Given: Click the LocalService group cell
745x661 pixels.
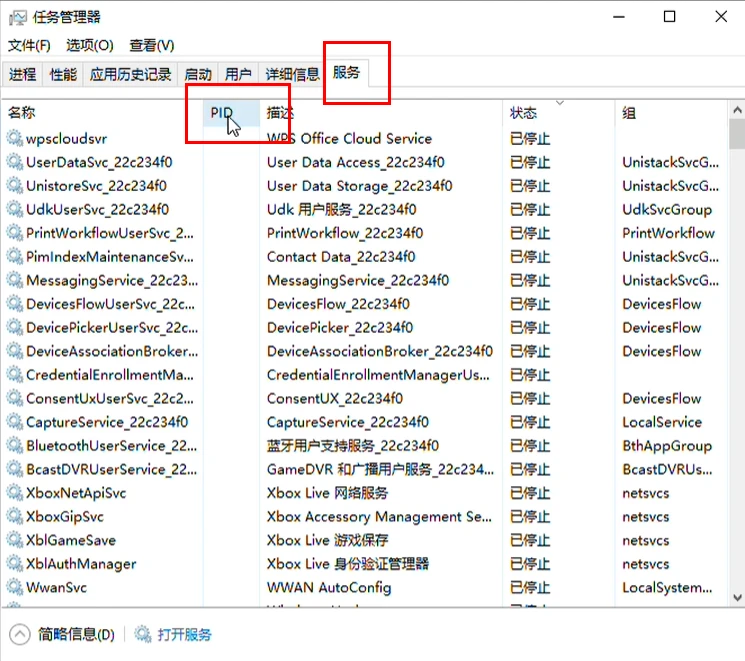Looking at the screenshot, I should (662, 422).
